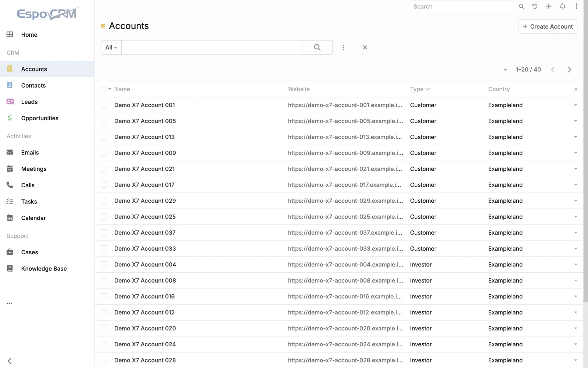Click the Contacts icon in sidebar
The image size is (588, 368).
click(x=10, y=85)
